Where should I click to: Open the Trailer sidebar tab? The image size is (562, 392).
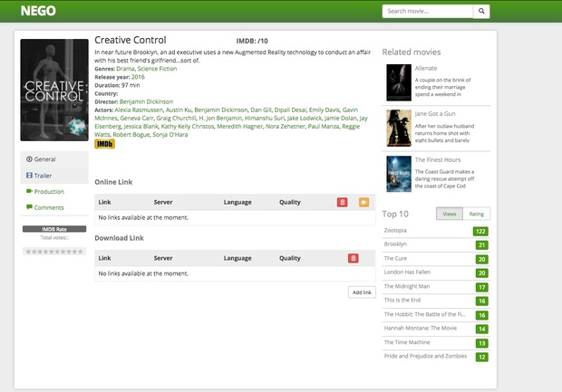(x=54, y=176)
